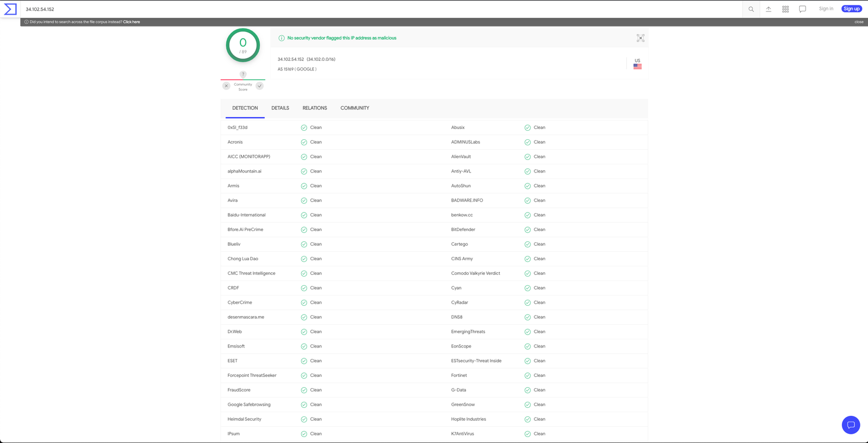Click the 0xSI_f33d vendor name

click(238, 127)
